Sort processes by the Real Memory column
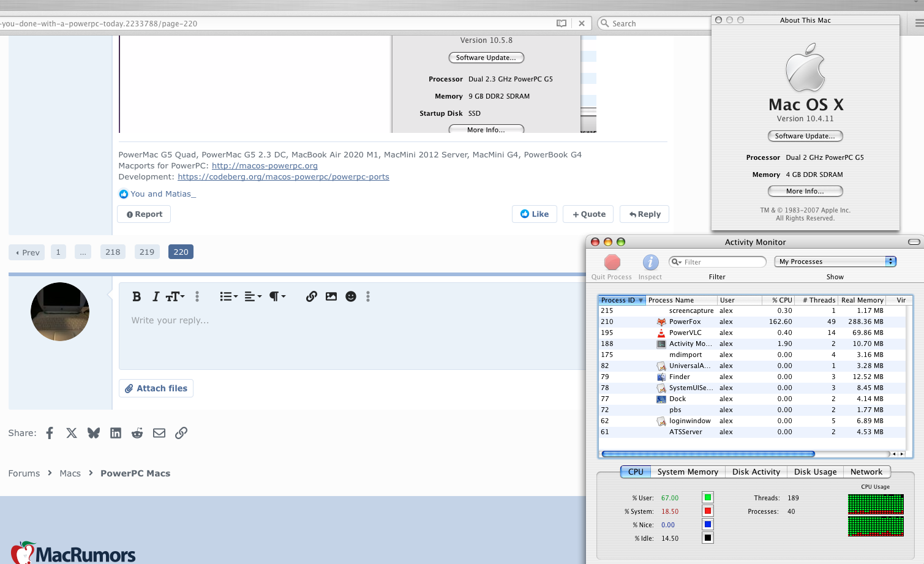The width and height of the screenshot is (924, 564). (x=862, y=300)
